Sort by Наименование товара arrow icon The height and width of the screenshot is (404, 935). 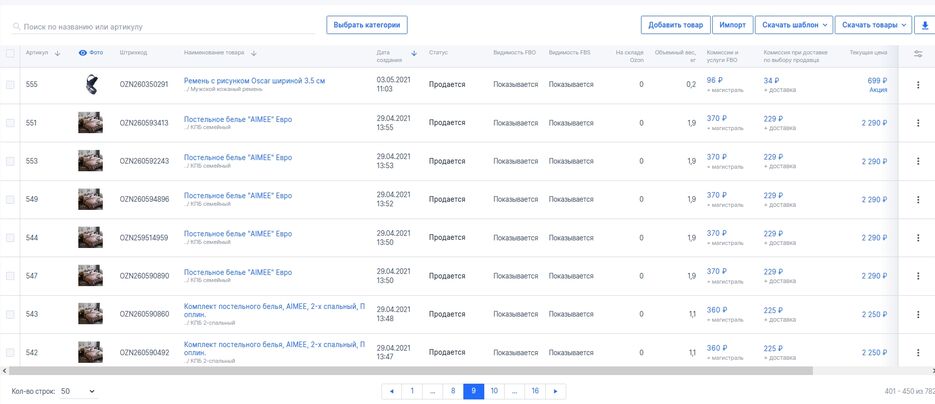pos(253,53)
